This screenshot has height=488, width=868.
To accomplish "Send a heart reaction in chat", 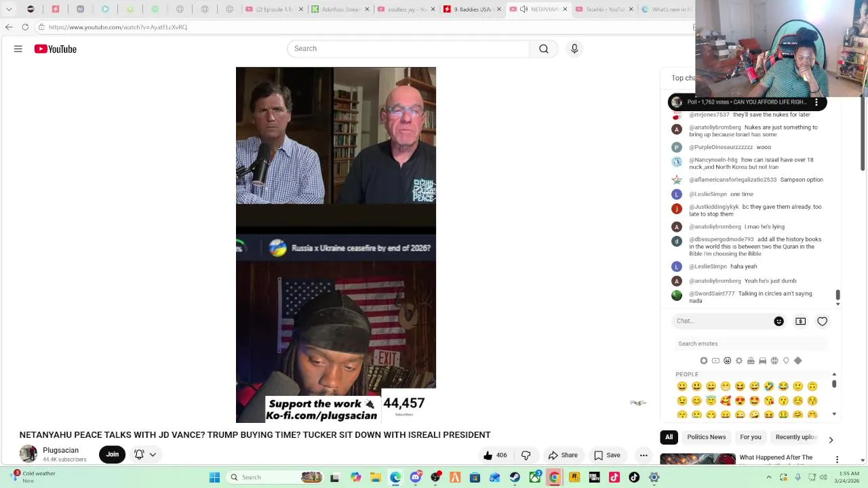I will 822,321.
